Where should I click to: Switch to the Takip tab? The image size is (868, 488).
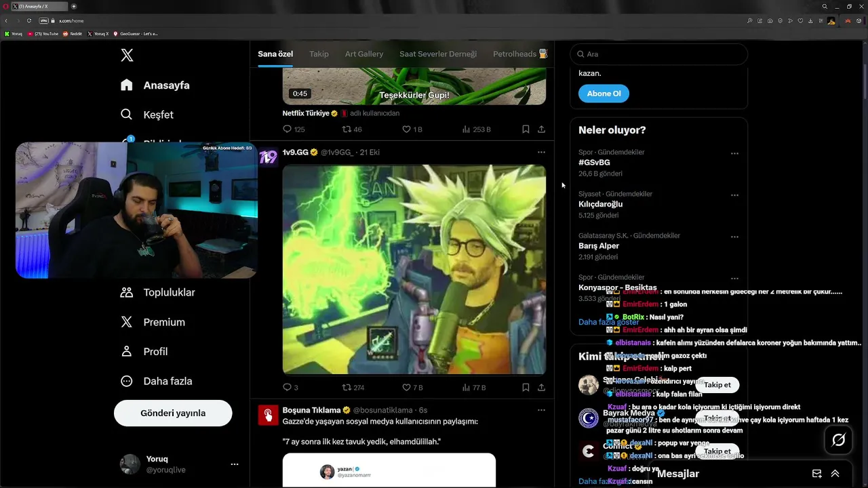(x=319, y=54)
